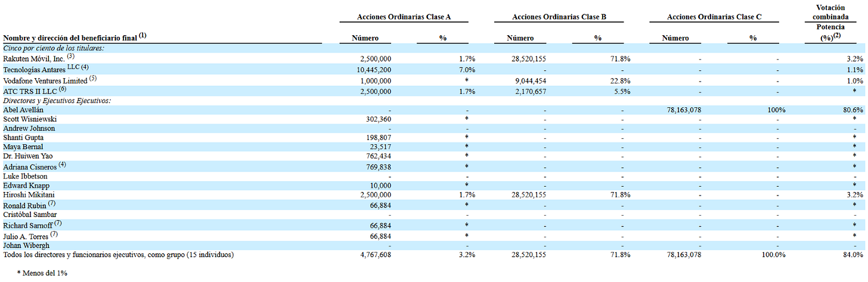The height and width of the screenshot is (282, 868).
Task: Select the name 'Dr. Huiwen Yao'
Action: click(x=27, y=156)
